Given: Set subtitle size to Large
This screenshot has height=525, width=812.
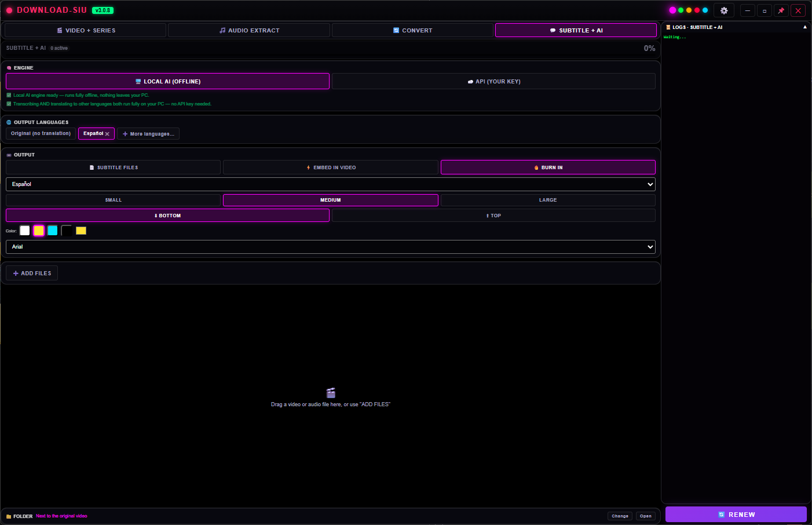Looking at the screenshot, I should click(x=548, y=200).
